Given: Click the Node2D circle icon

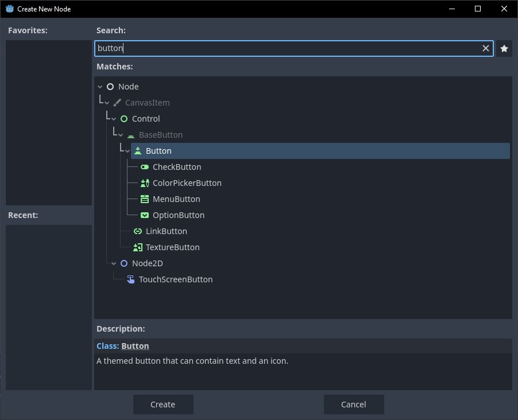Looking at the screenshot, I should 124,263.
